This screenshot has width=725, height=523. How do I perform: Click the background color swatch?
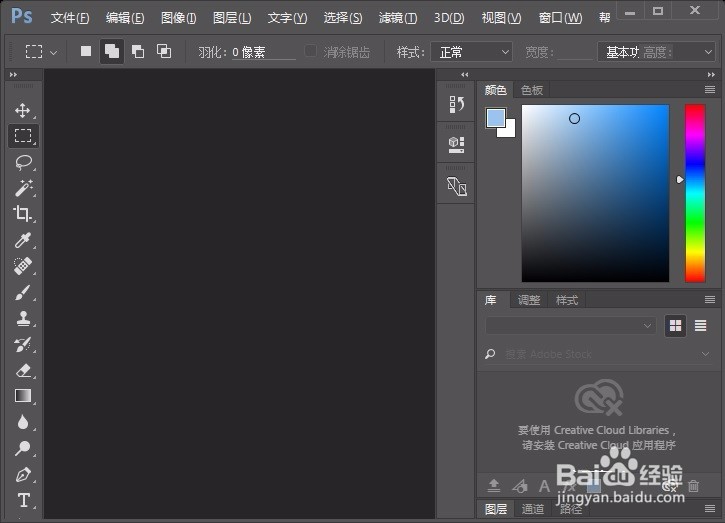(x=510, y=131)
